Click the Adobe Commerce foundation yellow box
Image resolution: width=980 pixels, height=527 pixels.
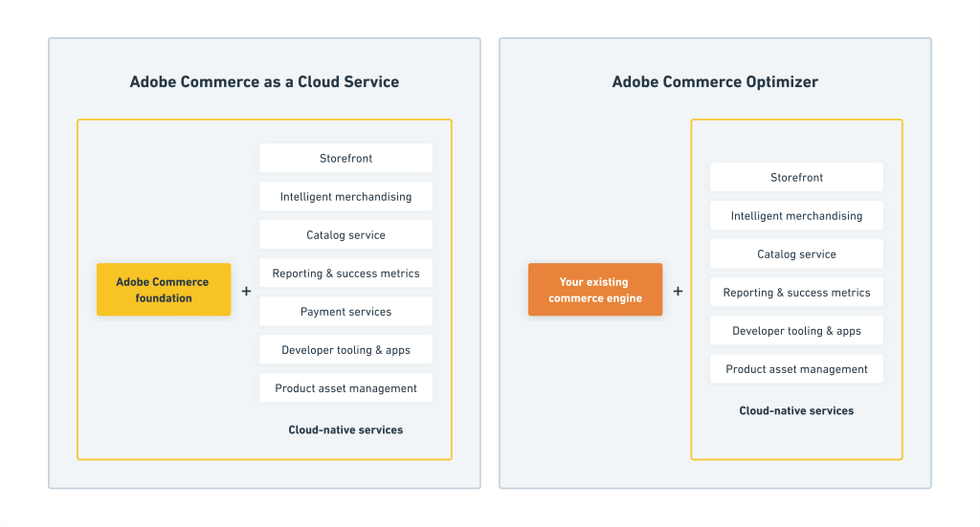pos(164,289)
